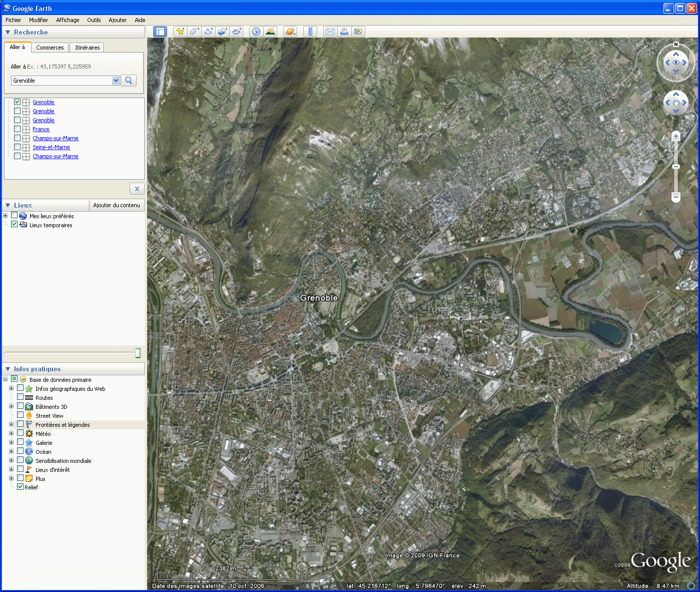This screenshot has height=592, width=700.
Task: Collapse the Lieux panel
Action: click(x=8, y=205)
